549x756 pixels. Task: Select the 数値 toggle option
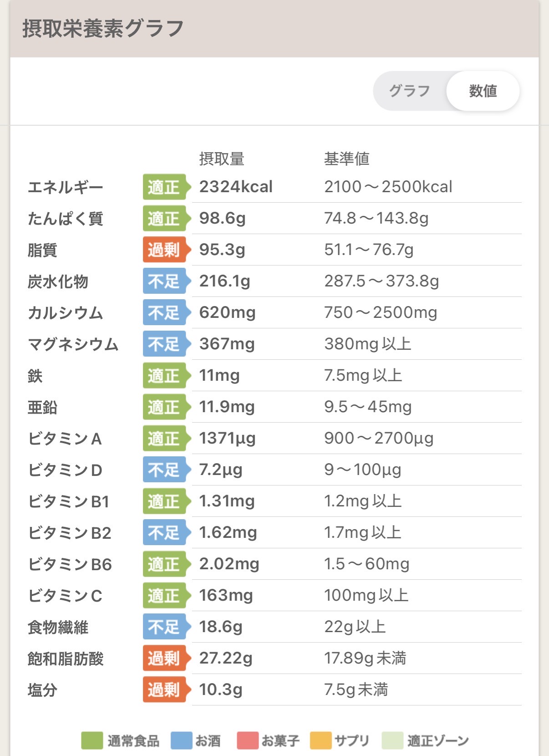click(483, 91)
